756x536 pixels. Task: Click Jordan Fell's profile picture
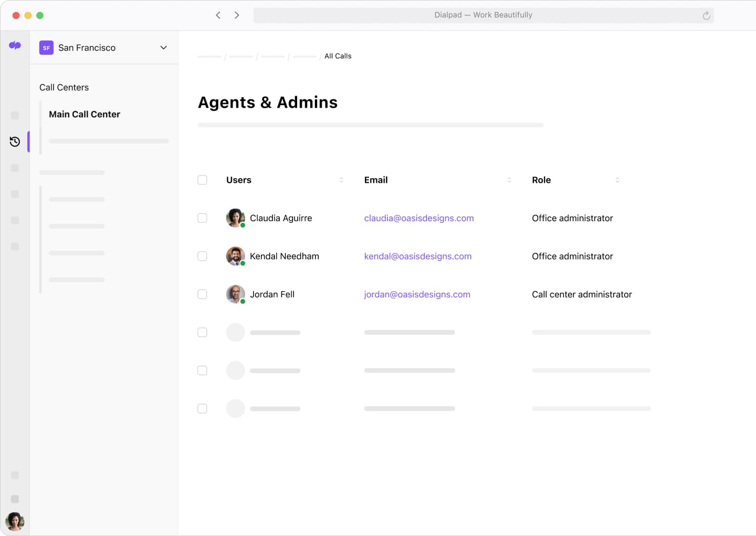click(235, 294)
